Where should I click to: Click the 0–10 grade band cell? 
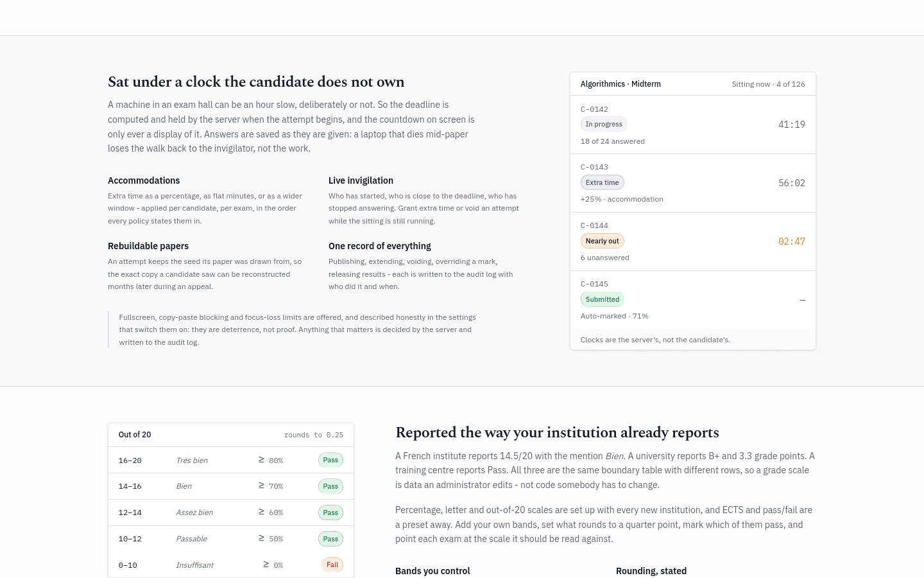[128, 565]
